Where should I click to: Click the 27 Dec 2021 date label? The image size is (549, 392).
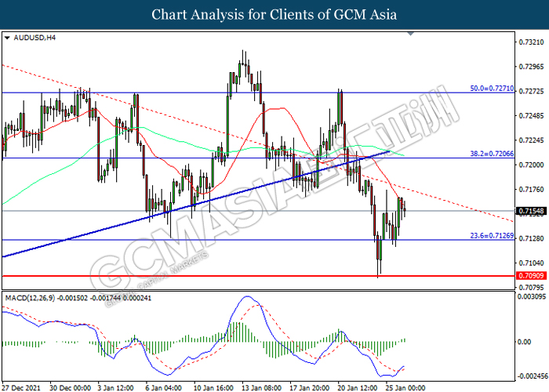(x=21, y=388)
